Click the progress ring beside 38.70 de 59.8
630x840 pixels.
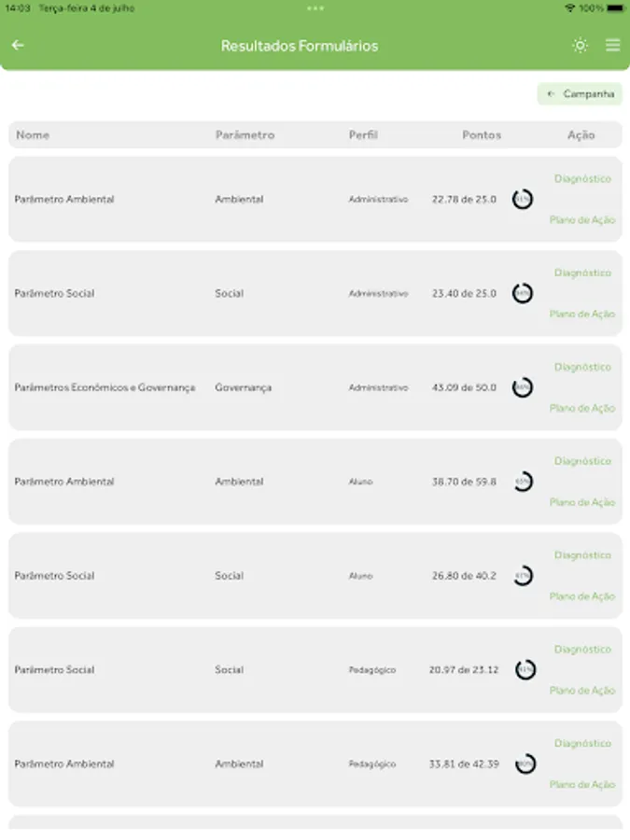(523, 482)
